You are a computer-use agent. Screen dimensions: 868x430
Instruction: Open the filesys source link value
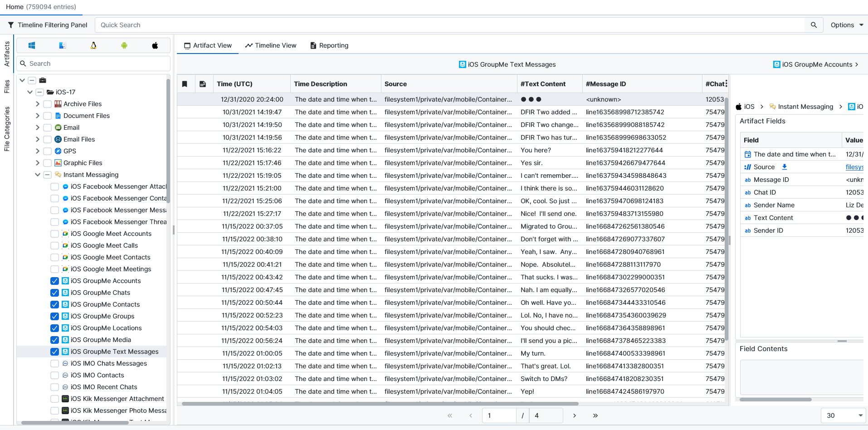[x=854, y=167]
